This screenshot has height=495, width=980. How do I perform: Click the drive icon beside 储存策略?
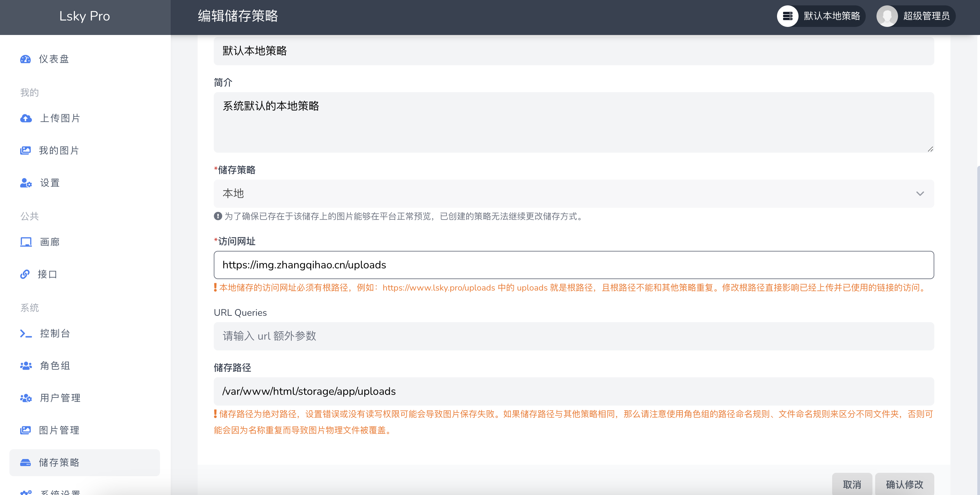coord(26,463)
